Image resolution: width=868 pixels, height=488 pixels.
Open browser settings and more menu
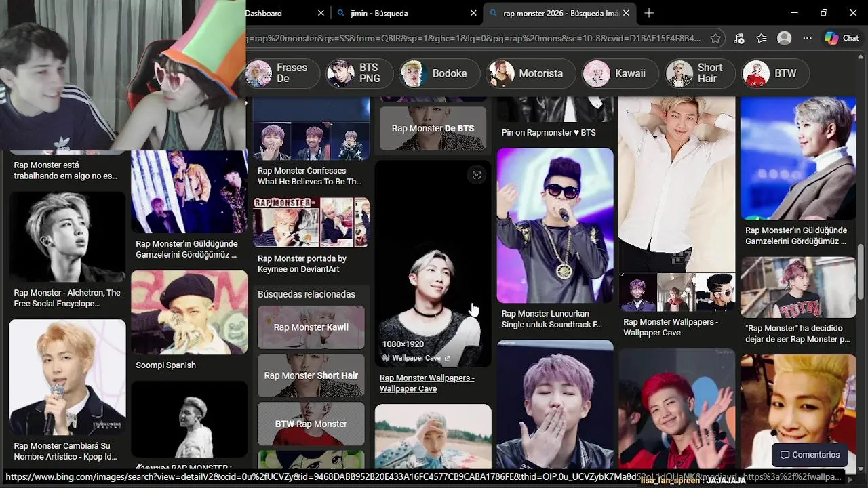807,39
